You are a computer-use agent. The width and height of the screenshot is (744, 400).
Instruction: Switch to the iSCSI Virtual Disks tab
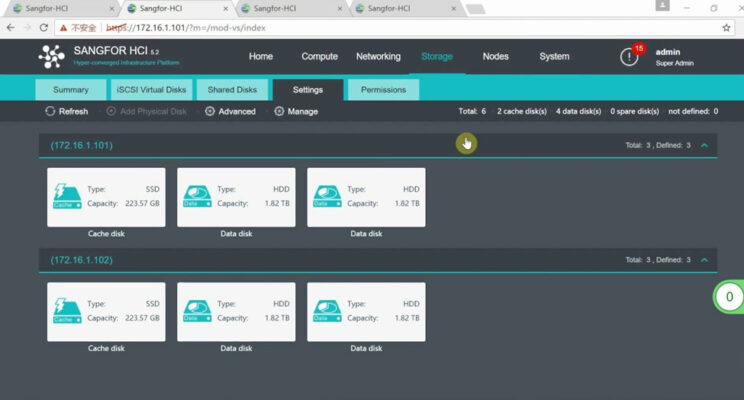(x=151, y=90)
